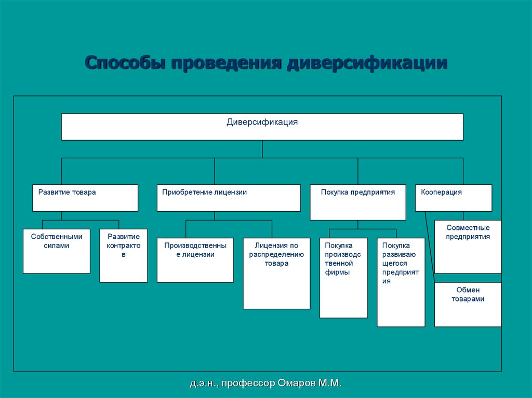The image size is (532, 398).
Task: Select the 'Кооперация' box
Action: coord(454,198)
